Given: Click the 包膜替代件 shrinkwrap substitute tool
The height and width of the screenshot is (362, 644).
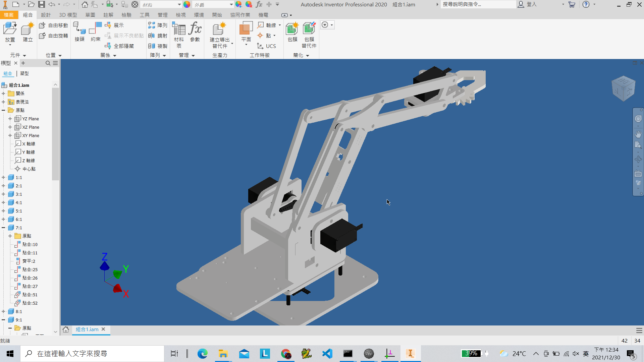Looking at the screenshot, I should [x=309, y=35].
